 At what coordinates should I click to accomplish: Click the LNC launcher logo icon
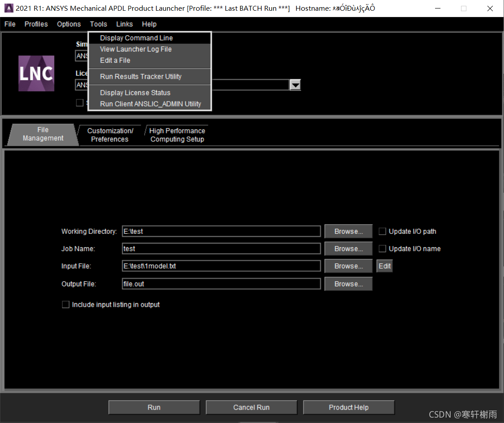click(36, 73)
